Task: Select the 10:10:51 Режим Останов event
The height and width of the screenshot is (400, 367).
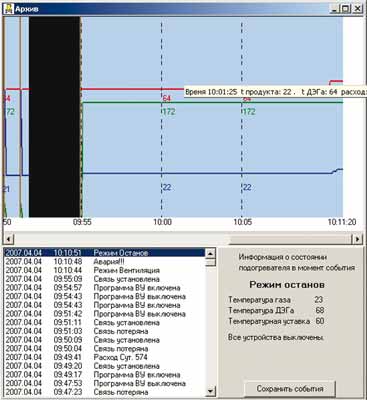Action: coord(105,253)
